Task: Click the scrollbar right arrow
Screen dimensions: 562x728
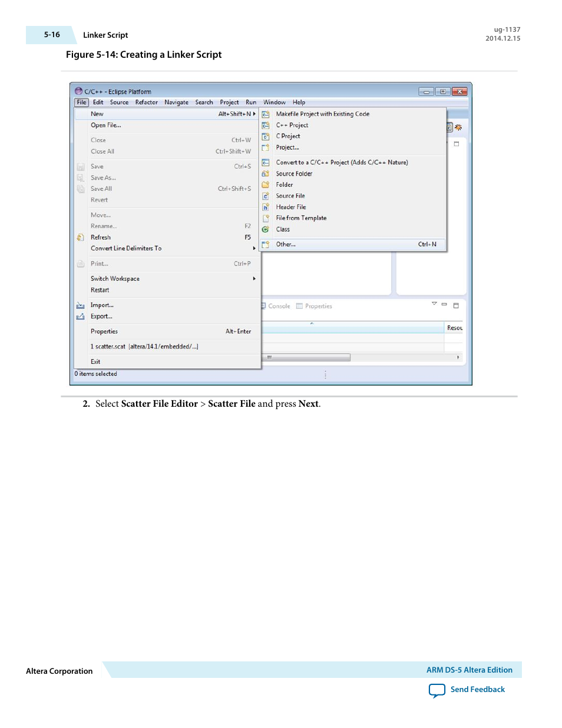Action: coord(458,357)
